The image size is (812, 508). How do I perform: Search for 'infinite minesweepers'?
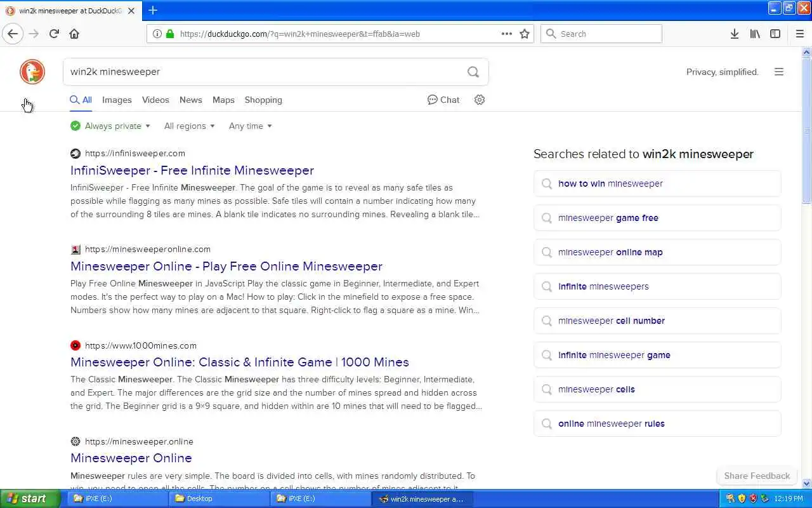(x=657, y=286)
